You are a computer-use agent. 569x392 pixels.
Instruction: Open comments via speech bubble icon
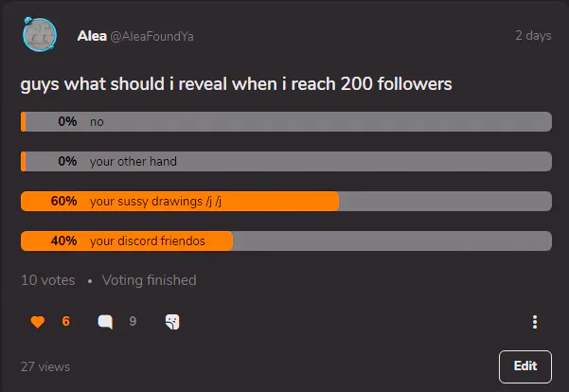[105, 322]
